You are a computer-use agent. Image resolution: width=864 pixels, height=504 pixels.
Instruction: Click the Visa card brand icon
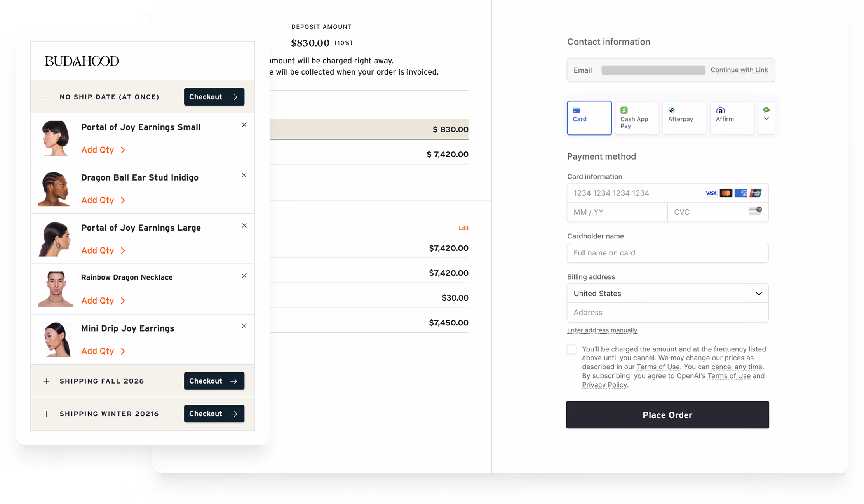coord(711,193)
